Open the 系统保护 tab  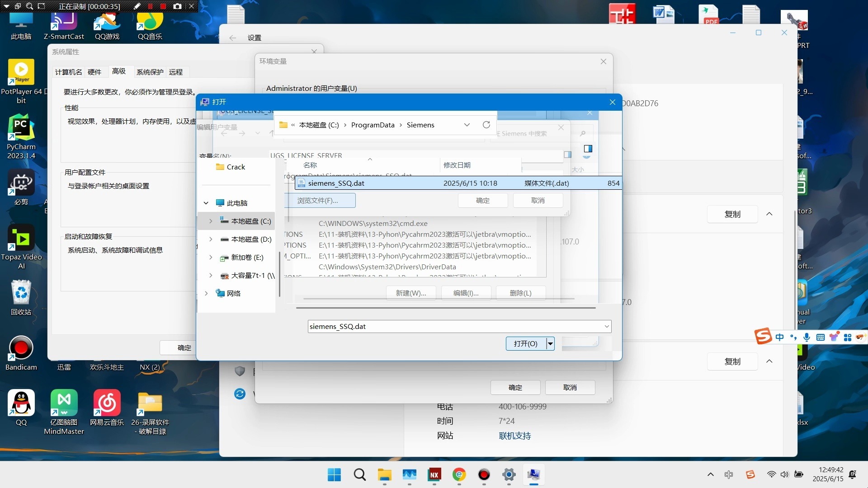click(150, 72)
